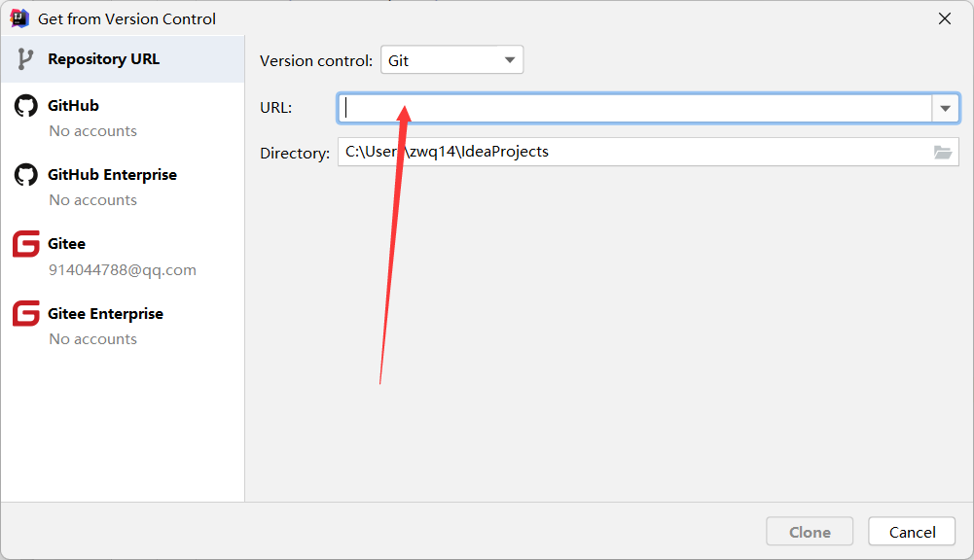Close the Get from Version Control dialog
Viewport: 974px width, 560px height.
click(x=944, y=18)
